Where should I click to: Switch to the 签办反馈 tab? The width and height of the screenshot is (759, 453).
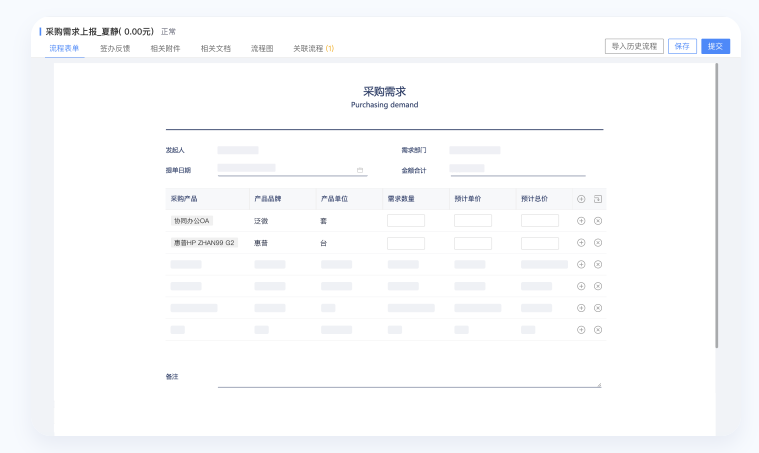click(x=115, y=48)
